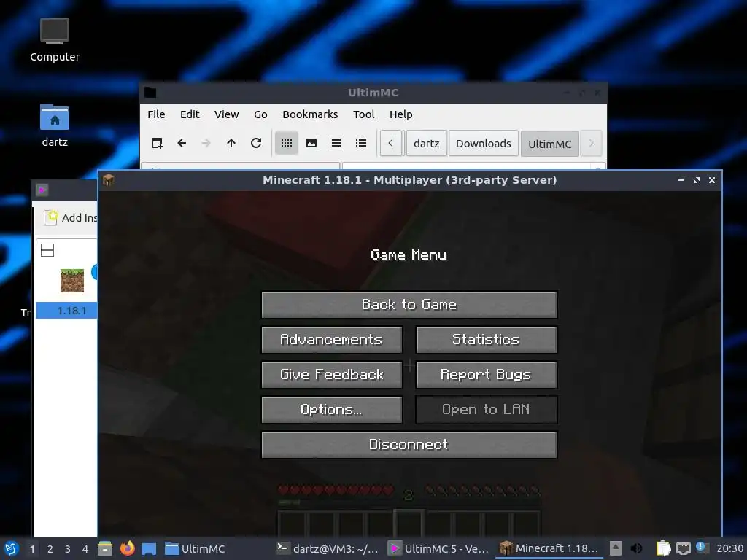Viewport: 747px width, 560px height.
Task: Open network status tray icon
Action: pyautogui.click(x=683, y=548)
